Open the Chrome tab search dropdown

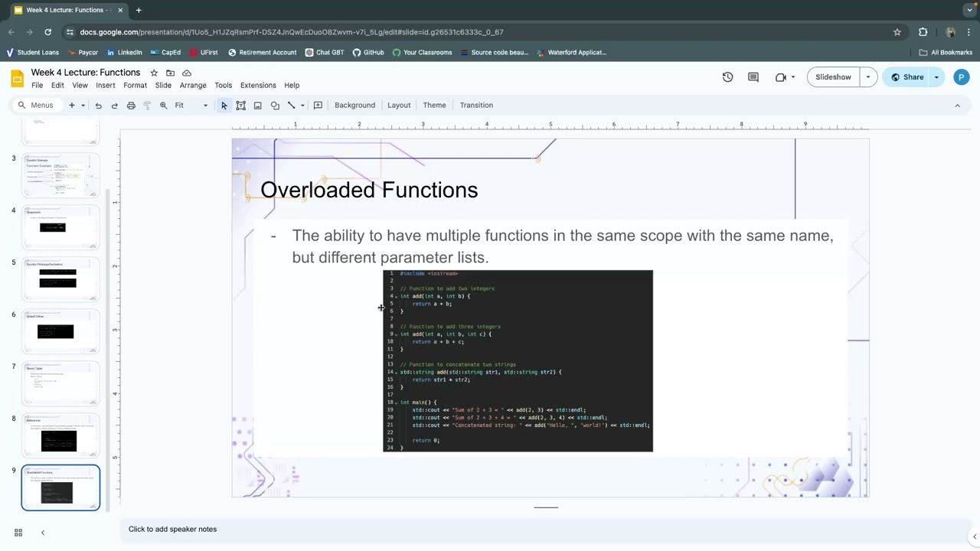969,10
